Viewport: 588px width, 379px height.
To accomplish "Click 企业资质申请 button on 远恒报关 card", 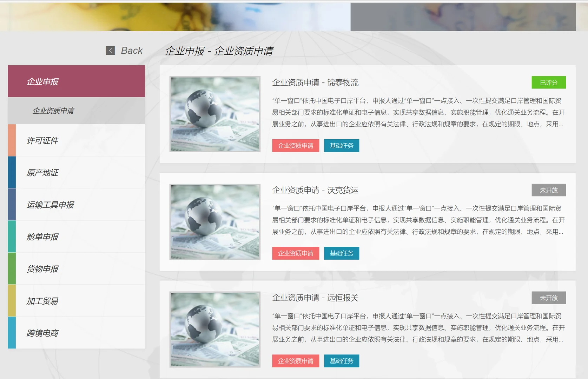I will [296, 361].
